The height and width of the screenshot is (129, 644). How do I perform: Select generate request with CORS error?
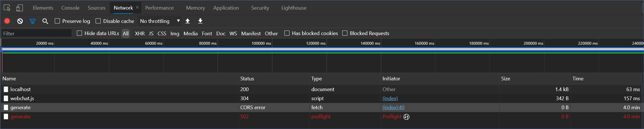(321, 107)
